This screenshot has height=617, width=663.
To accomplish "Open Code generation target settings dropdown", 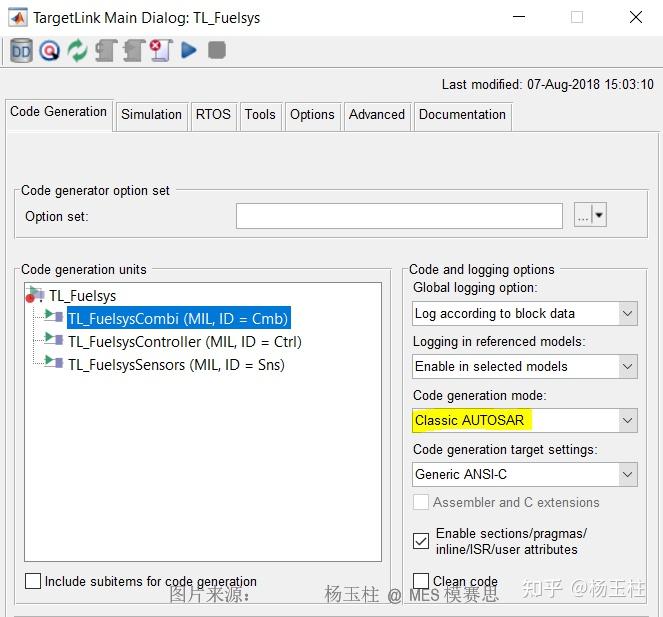I will (x=525, y=474).
